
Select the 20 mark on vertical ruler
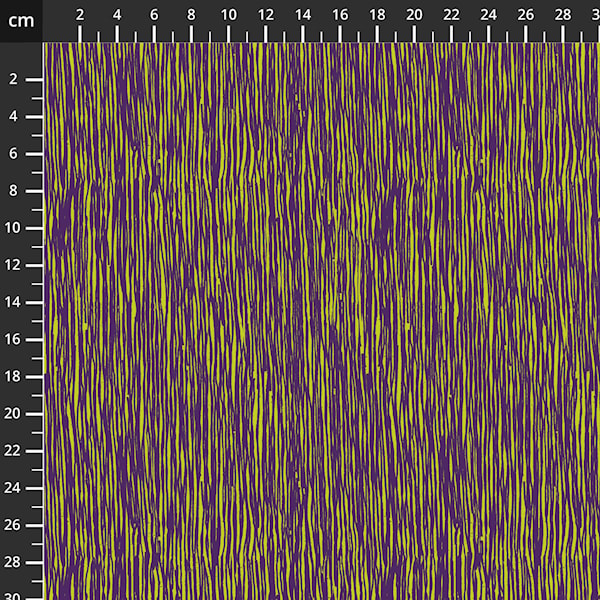[15, 413]
